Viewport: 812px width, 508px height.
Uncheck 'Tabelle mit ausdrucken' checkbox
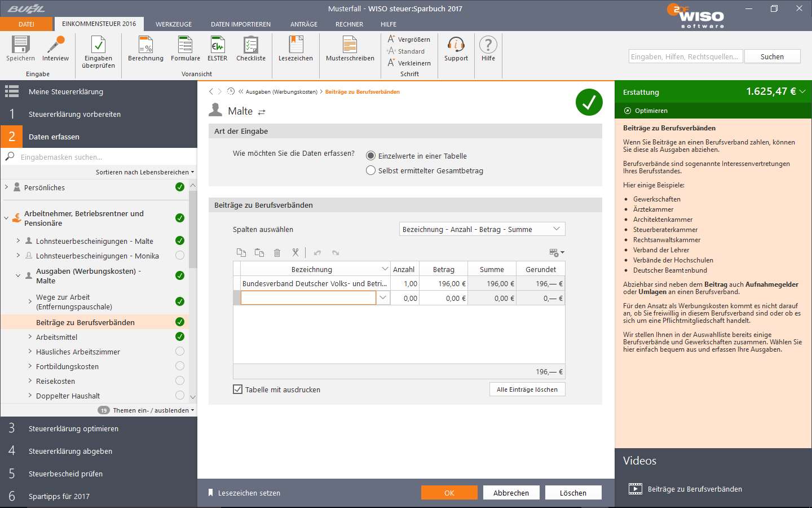point(238,389)
